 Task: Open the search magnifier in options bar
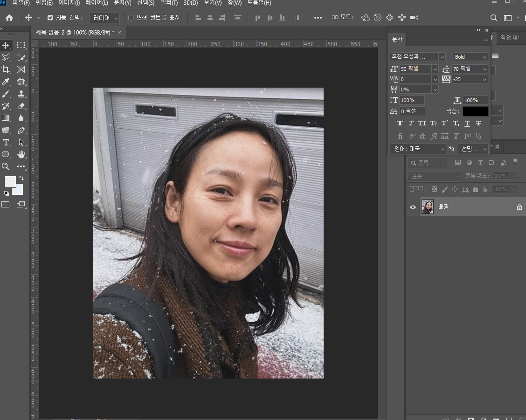click(x=493, y=18)
